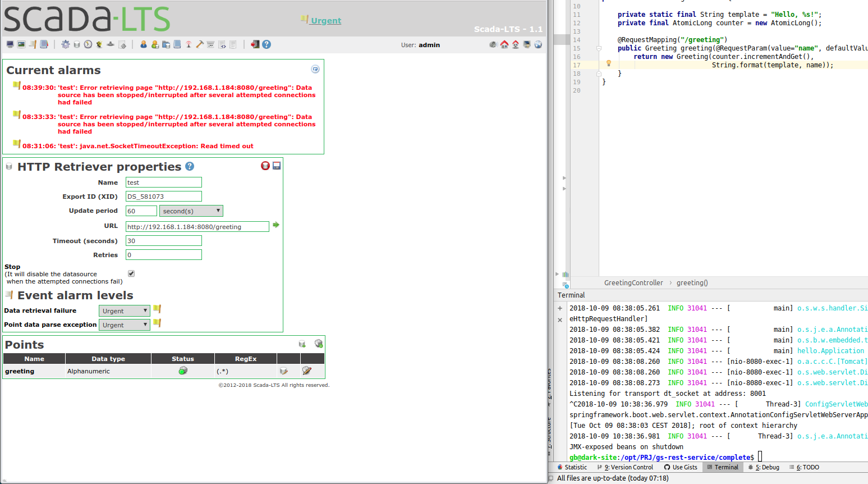Image resolution: width=868 pixels, height=484 pixels.
Task: Acknowledge alarms in Current alarms panel
Action: point(315,69)
